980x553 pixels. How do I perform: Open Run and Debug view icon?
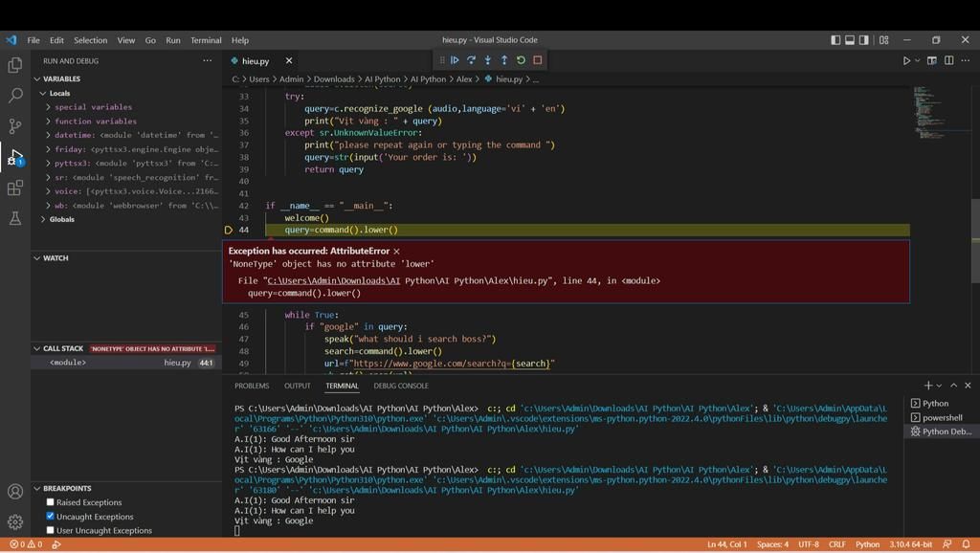[x=15, y=157]
